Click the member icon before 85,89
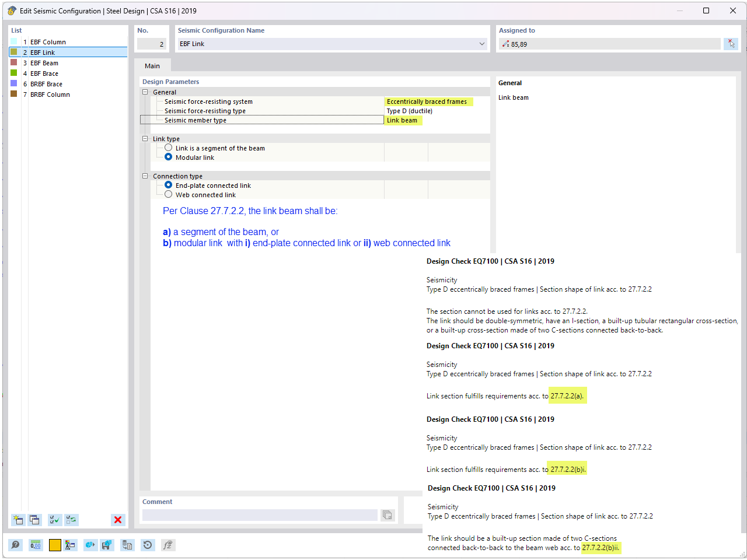 [505, 44]
